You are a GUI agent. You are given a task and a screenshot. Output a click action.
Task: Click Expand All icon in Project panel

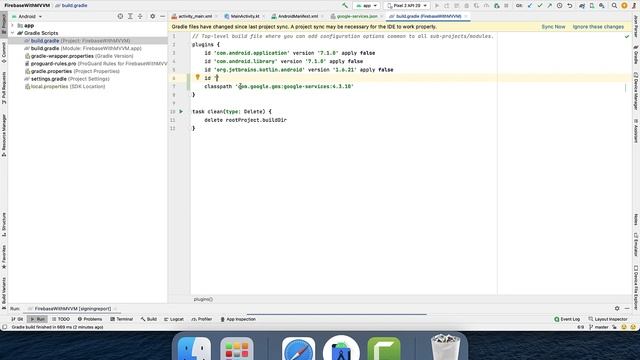point(130,16)
